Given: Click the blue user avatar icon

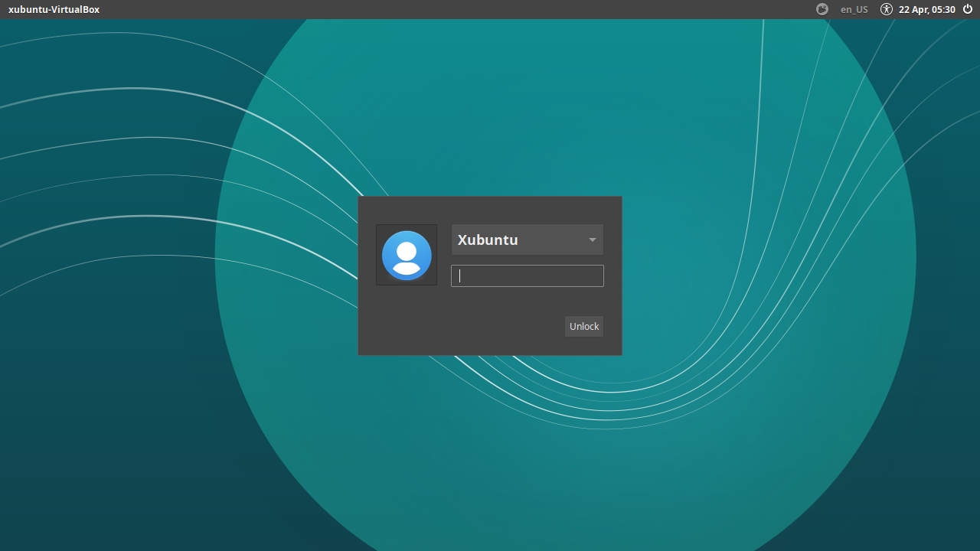Looking at the screenshot, I should pos(406,255).
